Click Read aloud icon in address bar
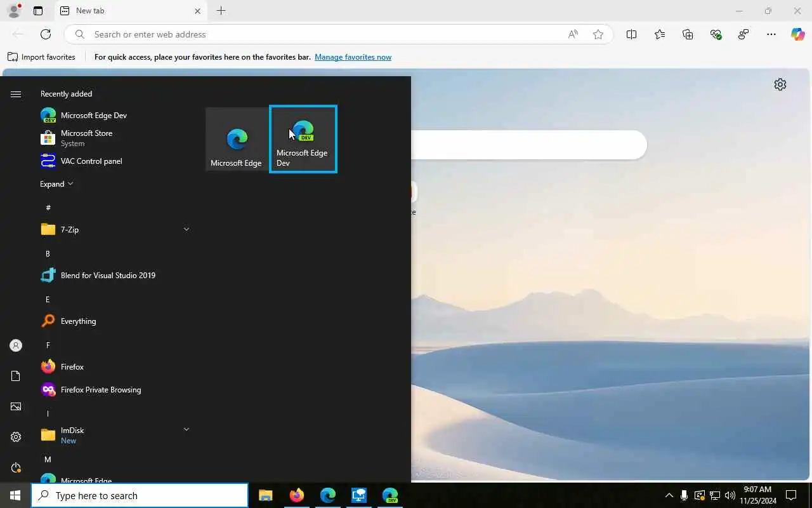Image resolution: width=812 pixels, height=508 pixels. click(573, 34)
